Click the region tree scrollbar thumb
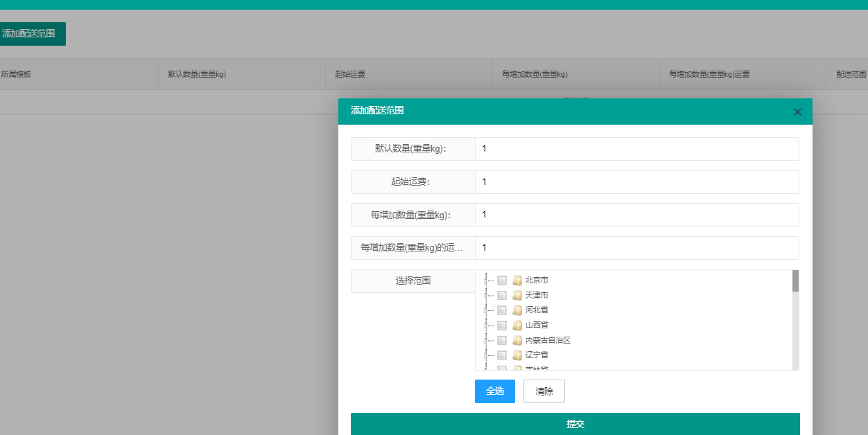The width and height of the screenshot is (868, 435). click(795, 281)
